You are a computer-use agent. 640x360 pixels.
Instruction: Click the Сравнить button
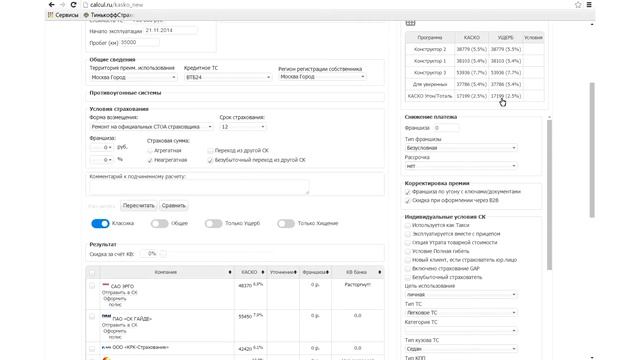173,206
